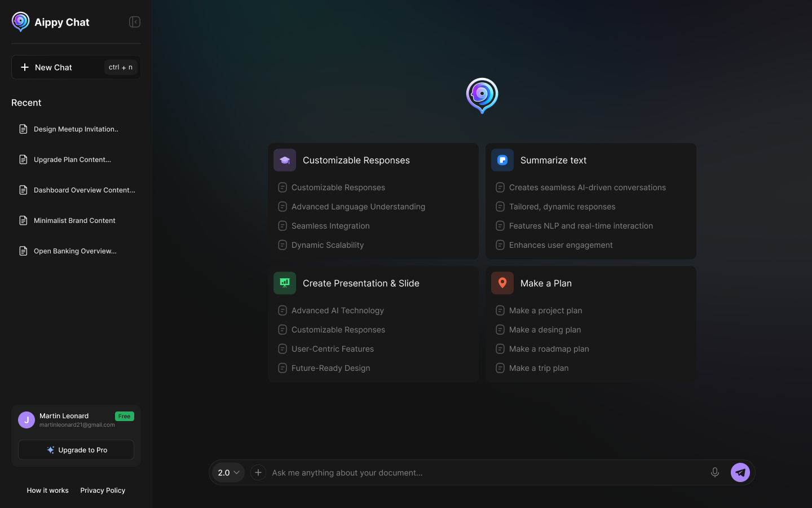Click the Martin Leonard avatar
The height and width of the screenshot is (508, 812).
(27, 420)
